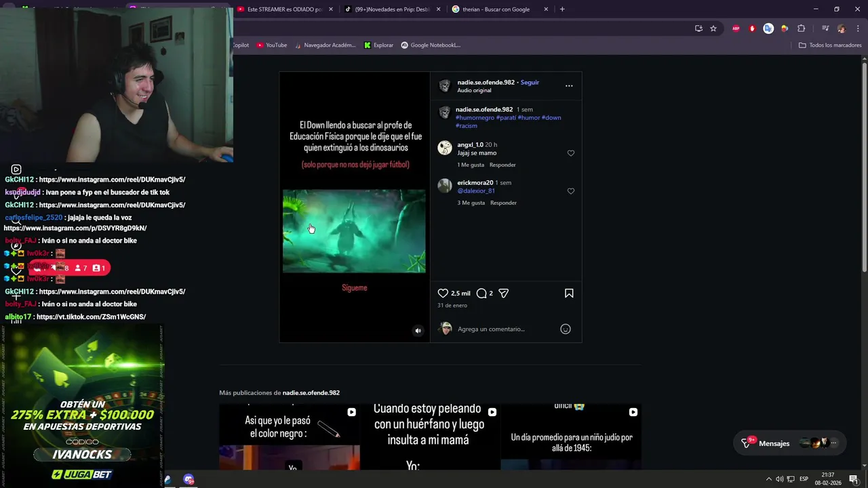
Task: Open albito17's vt.tiktok.com link in chat
Action: 91,317
